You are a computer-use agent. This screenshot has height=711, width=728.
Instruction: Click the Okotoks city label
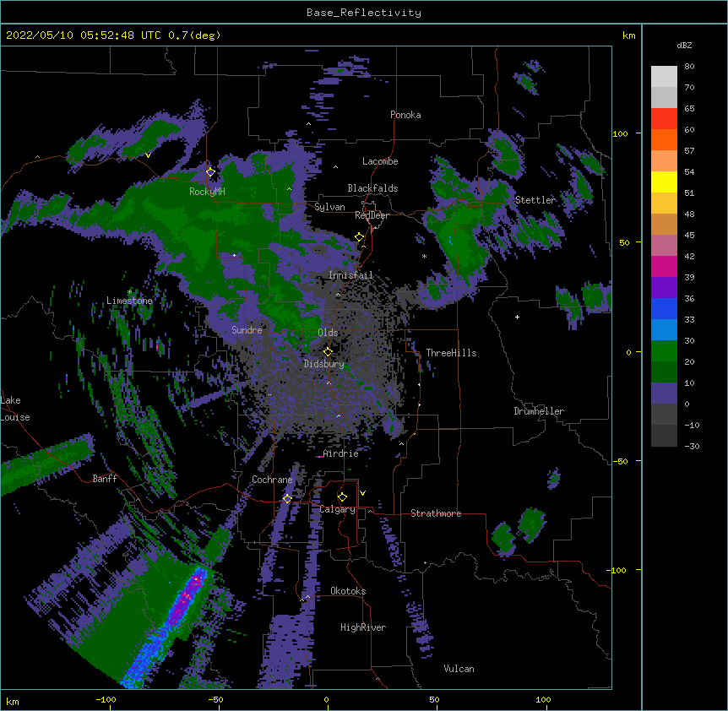348,591
